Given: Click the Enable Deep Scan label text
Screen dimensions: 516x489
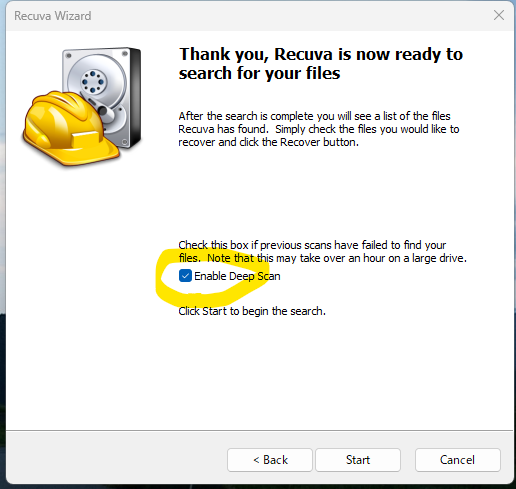Looking at the screenshot, I should [237, 276].
